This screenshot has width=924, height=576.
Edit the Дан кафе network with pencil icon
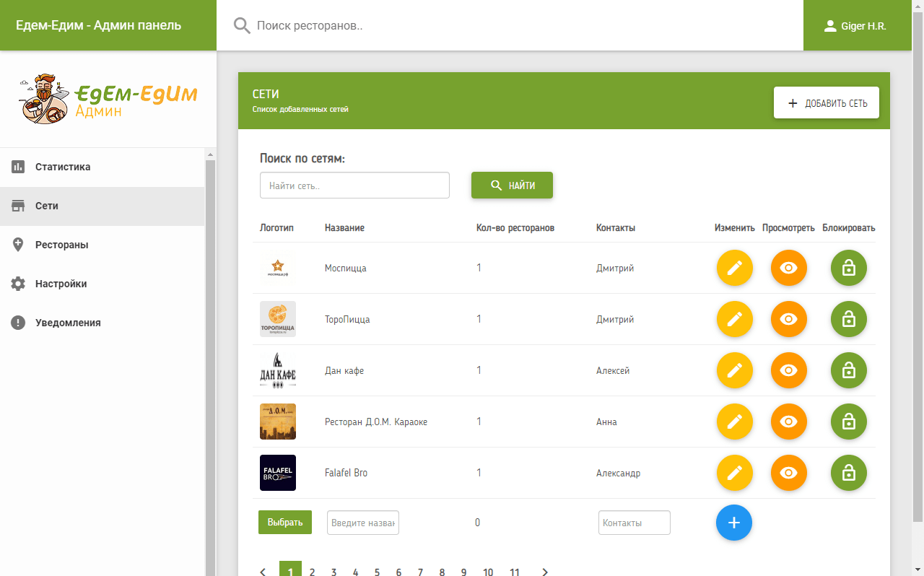pyautogui.click(x=735, y=370)
